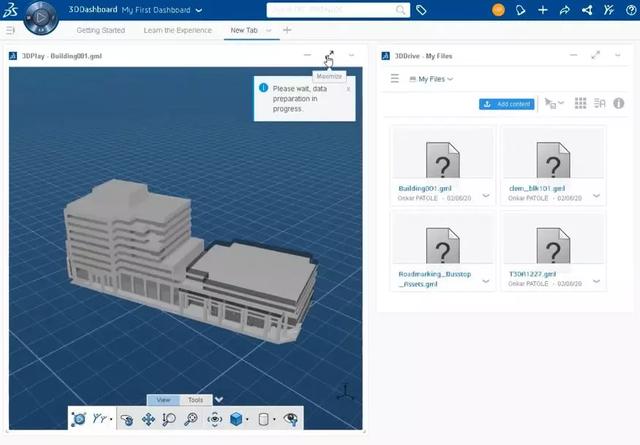Viewport: 640px width, 445px height.
Task: Switch to the Getting Started tab
Action: [101, 30]
